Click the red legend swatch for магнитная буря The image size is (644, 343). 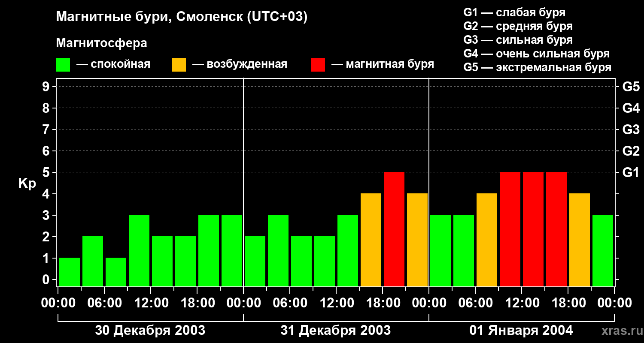click(318, 65)
